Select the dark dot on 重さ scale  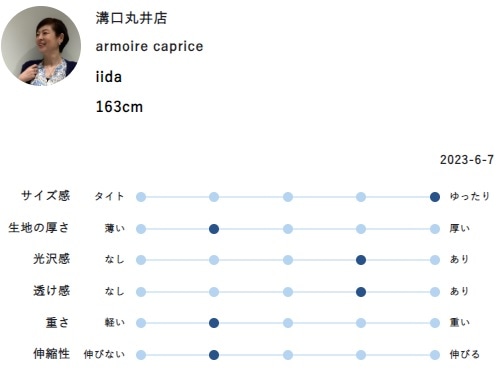click(214, 323)
